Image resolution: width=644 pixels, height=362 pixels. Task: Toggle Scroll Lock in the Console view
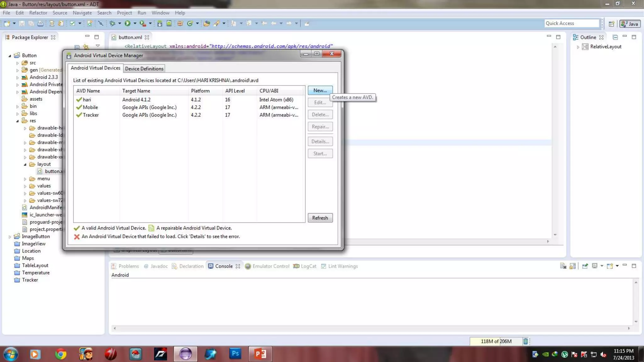pyautogui.click(x=573, y=266)
